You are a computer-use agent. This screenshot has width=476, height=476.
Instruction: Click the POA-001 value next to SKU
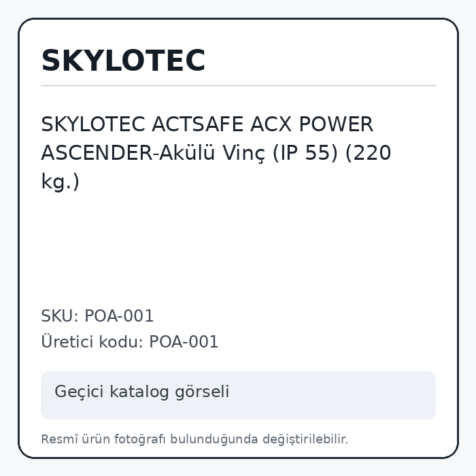pos(119,316)
